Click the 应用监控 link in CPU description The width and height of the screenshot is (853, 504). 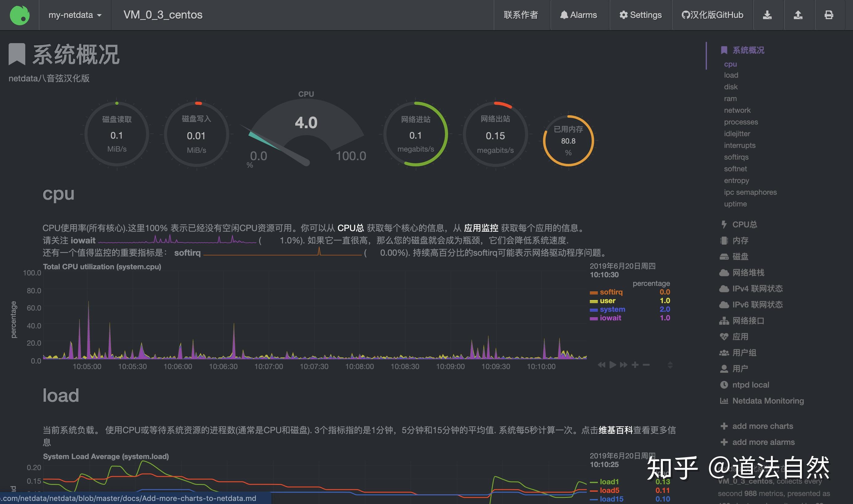tap(481, 228)
